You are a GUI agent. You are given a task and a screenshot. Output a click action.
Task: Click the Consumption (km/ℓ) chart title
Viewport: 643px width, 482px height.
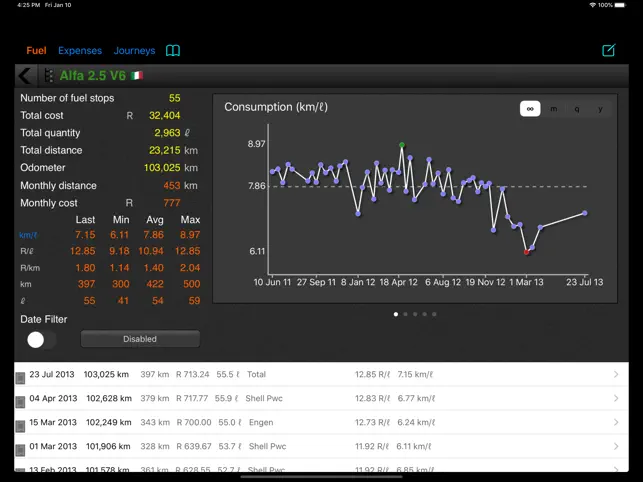pyautogui.click(x=276, y=107)
